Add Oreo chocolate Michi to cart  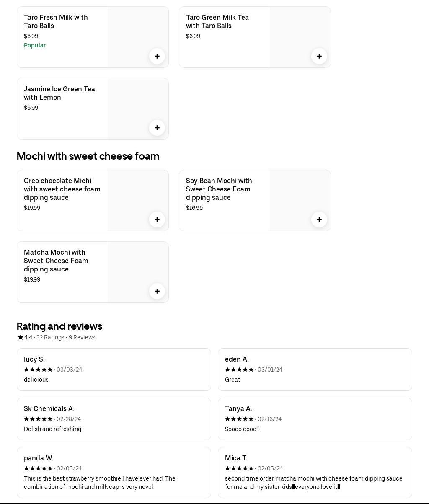click(x=157, y=220)
